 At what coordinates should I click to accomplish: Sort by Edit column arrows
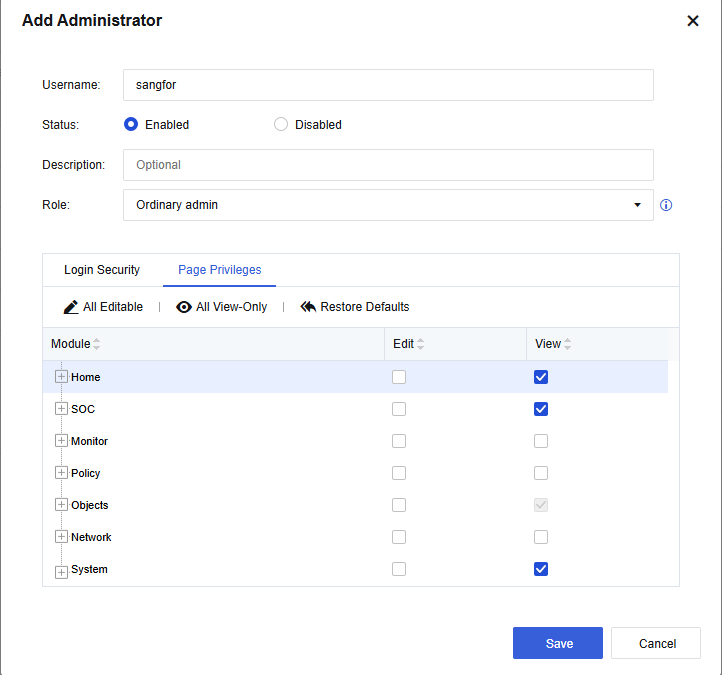point(421,344)
